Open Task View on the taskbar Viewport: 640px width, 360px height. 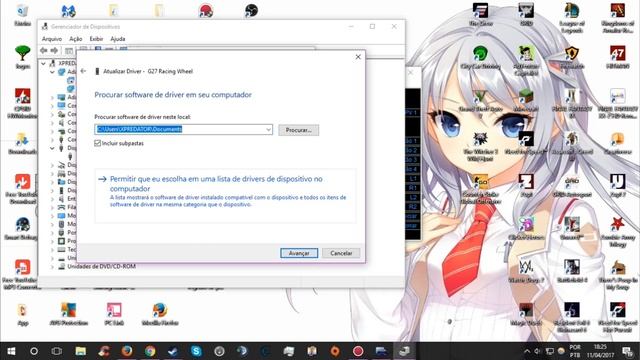pyautogui.click(x=57, y=351)
